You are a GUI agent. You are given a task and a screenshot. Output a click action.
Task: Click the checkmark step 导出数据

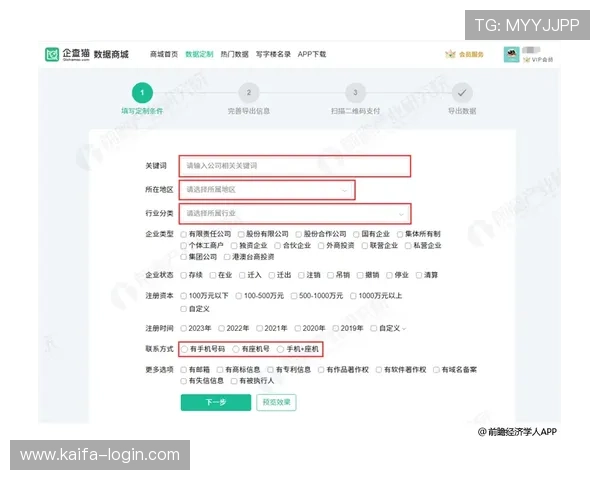coord(462,93)
